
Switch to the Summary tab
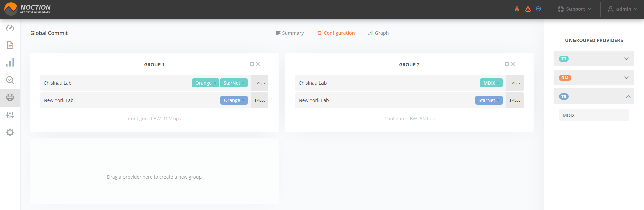[x=290, y=33]
